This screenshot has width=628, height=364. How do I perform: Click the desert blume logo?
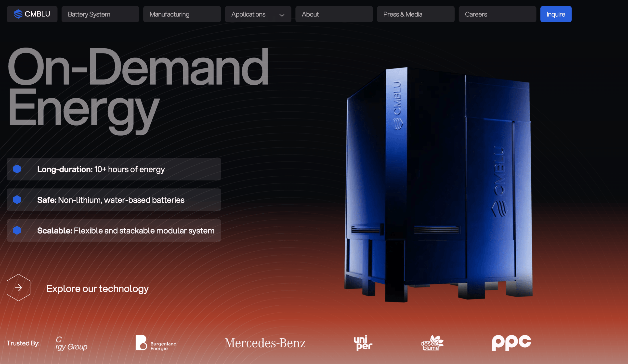click(432, 343)
